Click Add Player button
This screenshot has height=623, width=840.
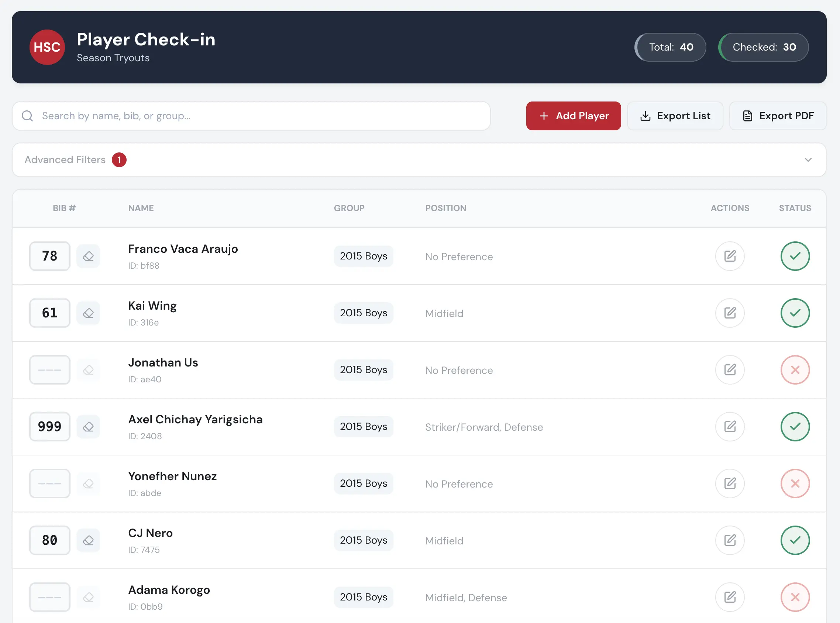tap(574, 116)
